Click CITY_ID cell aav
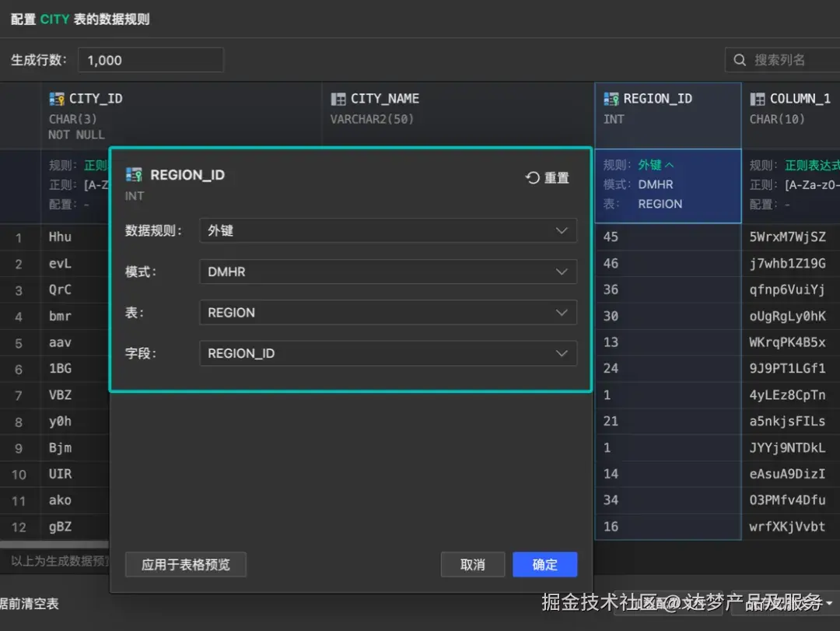840x631 pixels. (x=75, y=342)
